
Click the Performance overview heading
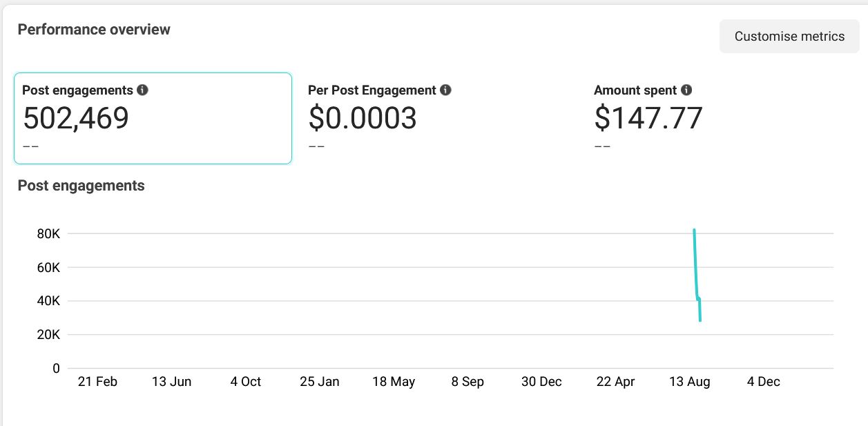(94, 30)
